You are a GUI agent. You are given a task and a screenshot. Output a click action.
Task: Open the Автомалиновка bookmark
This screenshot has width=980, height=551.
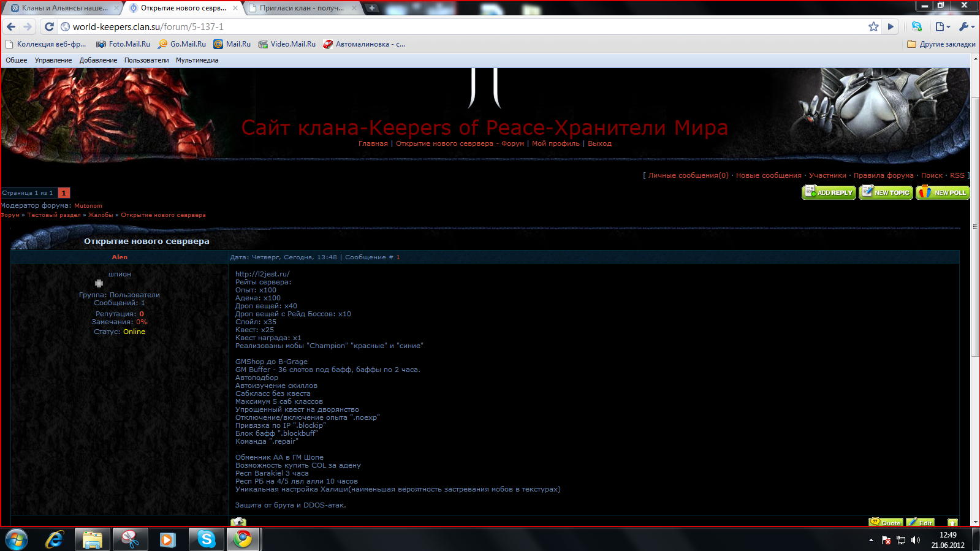click(x=364, y=44)
